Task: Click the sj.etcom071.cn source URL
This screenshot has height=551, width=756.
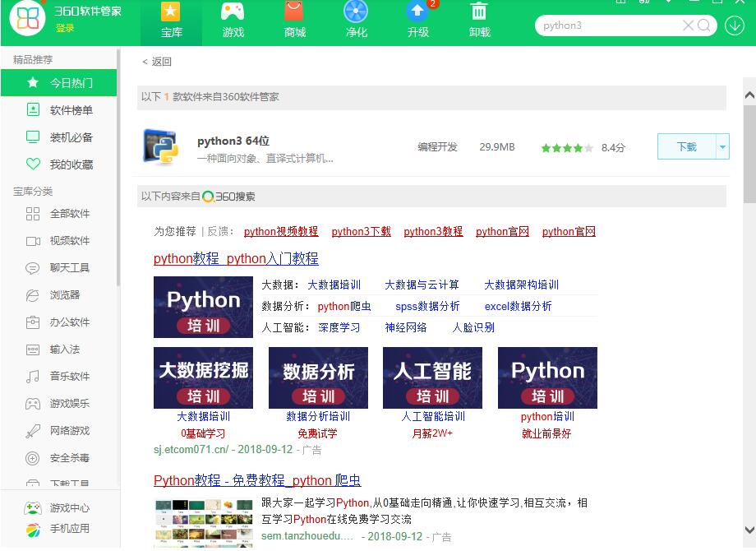Action: (x=191, y=449)
